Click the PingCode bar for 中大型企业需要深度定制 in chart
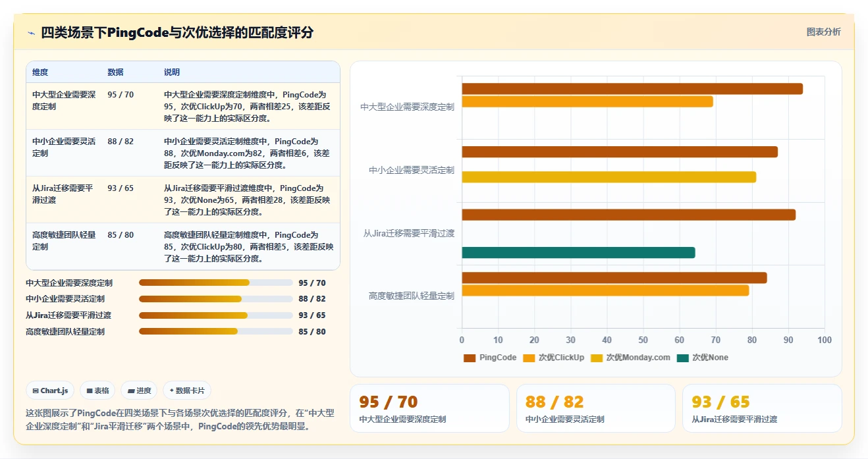The height and width of the screenshot is (459, 868). (632, 89)
